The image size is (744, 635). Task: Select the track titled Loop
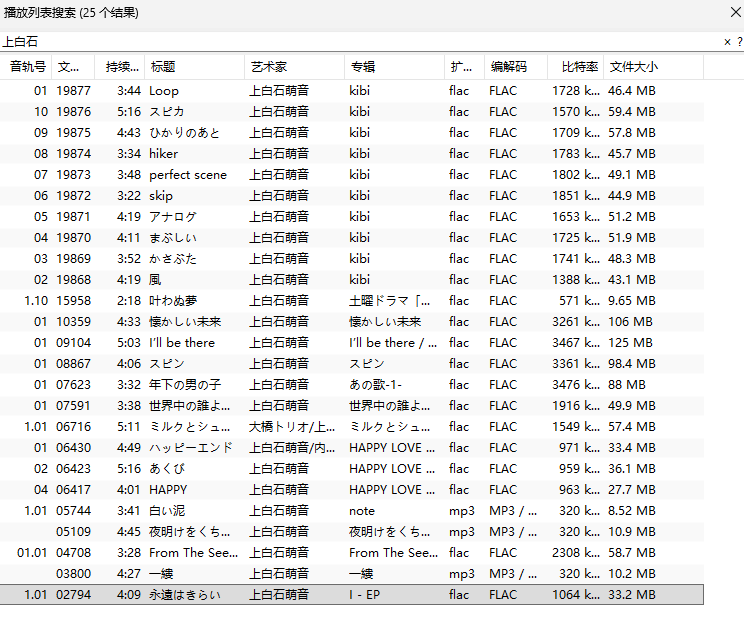point(164,90)
